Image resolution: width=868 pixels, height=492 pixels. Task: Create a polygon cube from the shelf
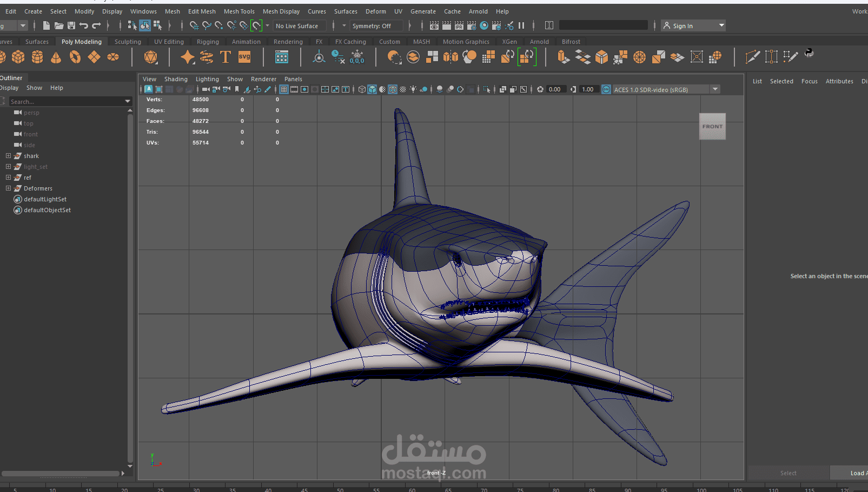click(x=18, y=57)
